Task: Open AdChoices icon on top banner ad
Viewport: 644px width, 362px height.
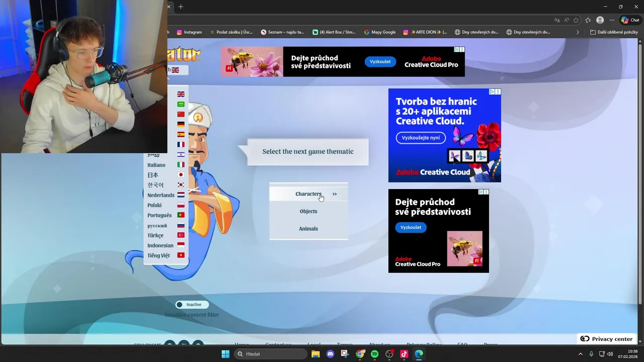Action: [x=456, y=50]
